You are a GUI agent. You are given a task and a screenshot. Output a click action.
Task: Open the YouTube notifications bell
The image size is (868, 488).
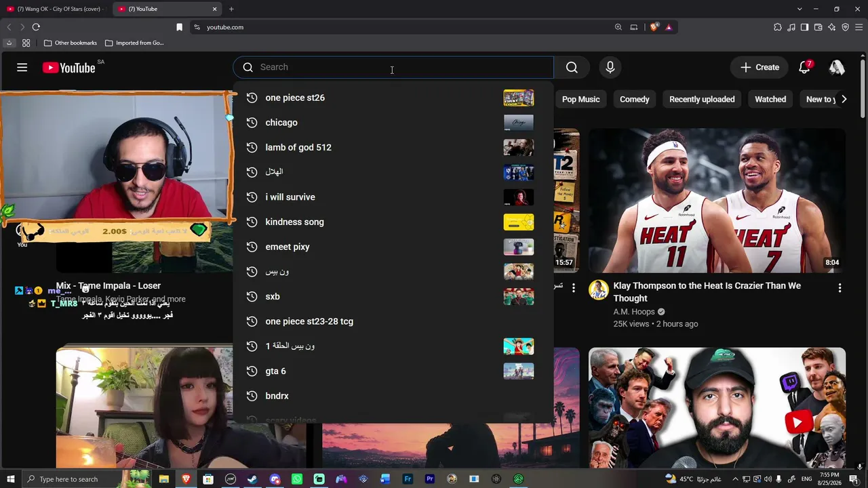tap(805, 67)
